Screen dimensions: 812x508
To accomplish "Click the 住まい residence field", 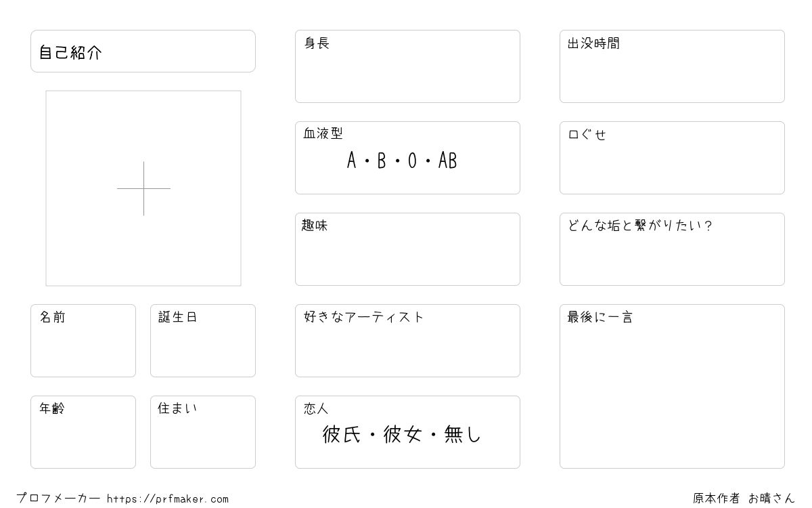I will point(203,432).
